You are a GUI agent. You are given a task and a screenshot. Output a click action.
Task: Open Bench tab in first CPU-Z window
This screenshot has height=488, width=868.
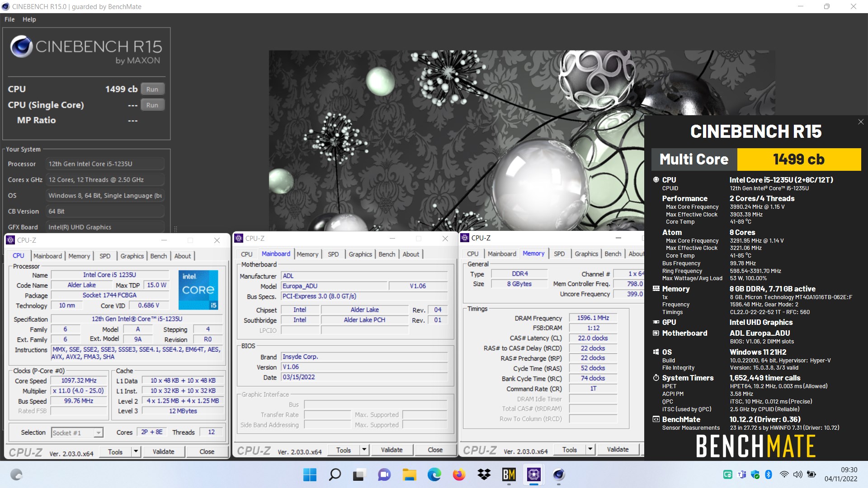click(x=159, y=256)
